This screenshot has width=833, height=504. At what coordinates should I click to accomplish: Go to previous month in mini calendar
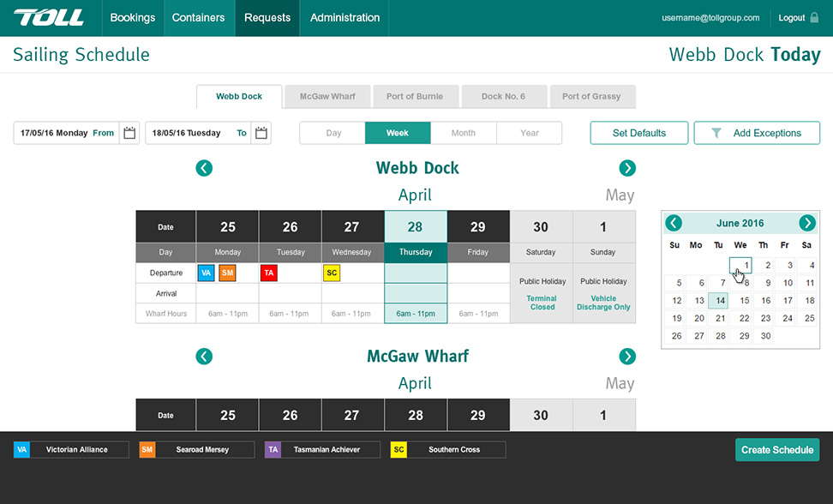tap(674, 223)
